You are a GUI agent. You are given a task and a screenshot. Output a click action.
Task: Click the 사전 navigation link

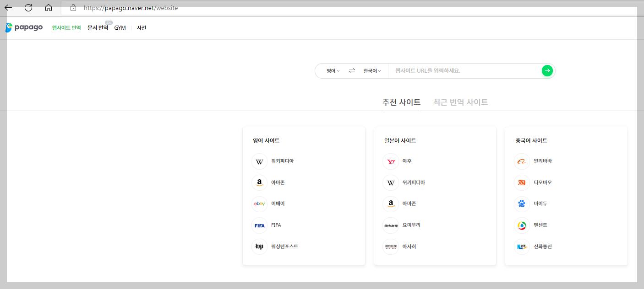pos(142,27)
